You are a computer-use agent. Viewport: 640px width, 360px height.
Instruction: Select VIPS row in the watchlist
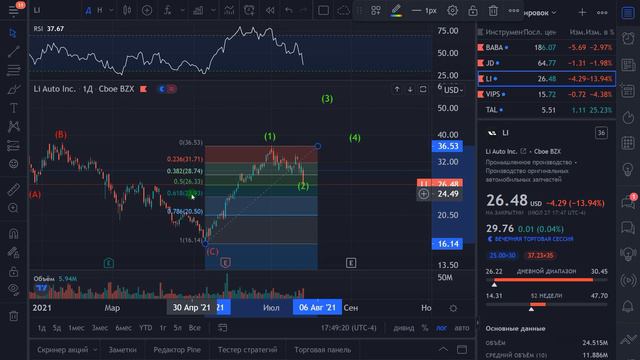click(546, 94)
